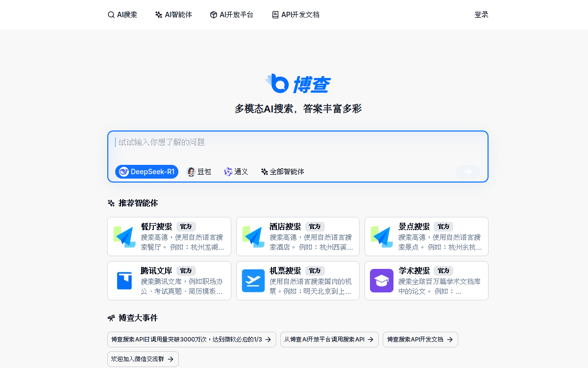Open the 腾讯文库 agent card
588x368 pixels.
169,281
